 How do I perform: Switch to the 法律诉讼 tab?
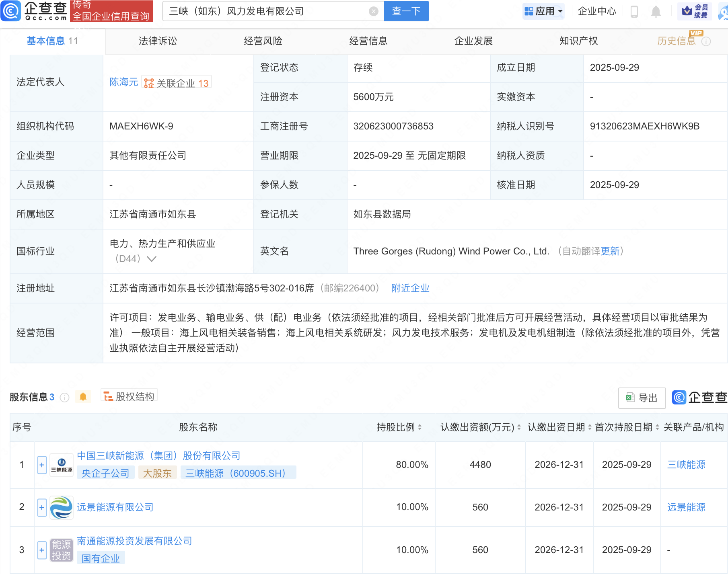click(x=158, y=41)
